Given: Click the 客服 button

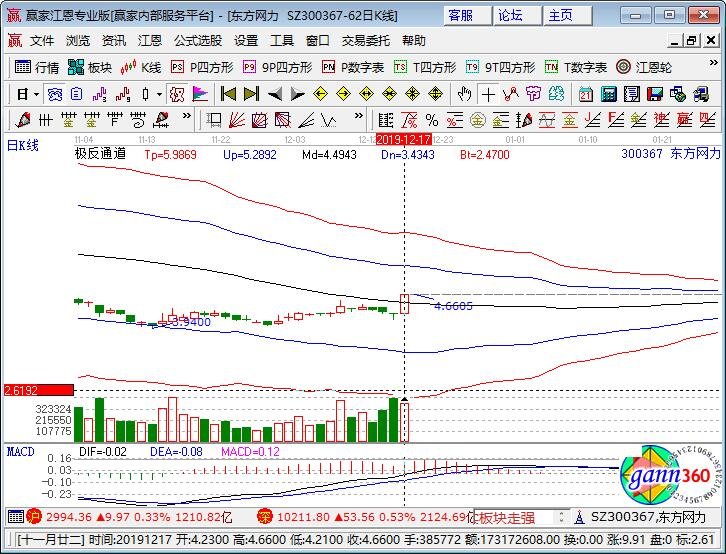Looking at the screenshot, I should [x=468, y=16].
